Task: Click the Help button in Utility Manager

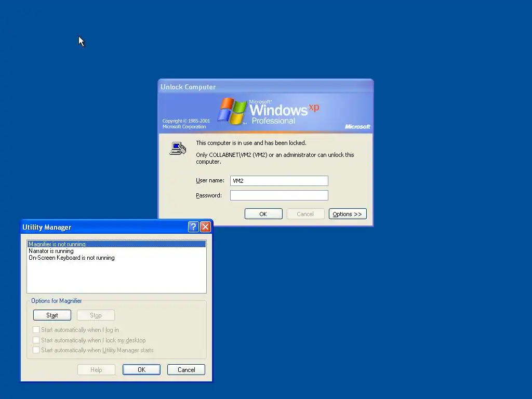Action: click(96, 370)
